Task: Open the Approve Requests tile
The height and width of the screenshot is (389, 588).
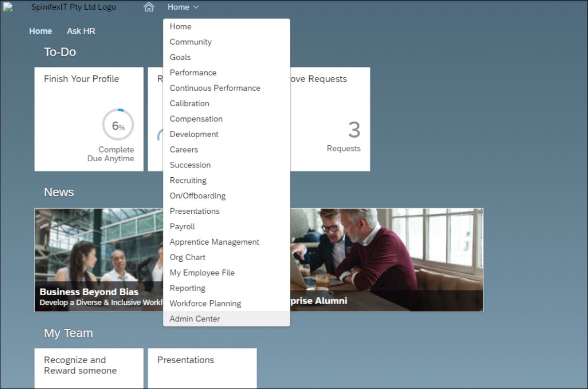Action: pos(330,119)
